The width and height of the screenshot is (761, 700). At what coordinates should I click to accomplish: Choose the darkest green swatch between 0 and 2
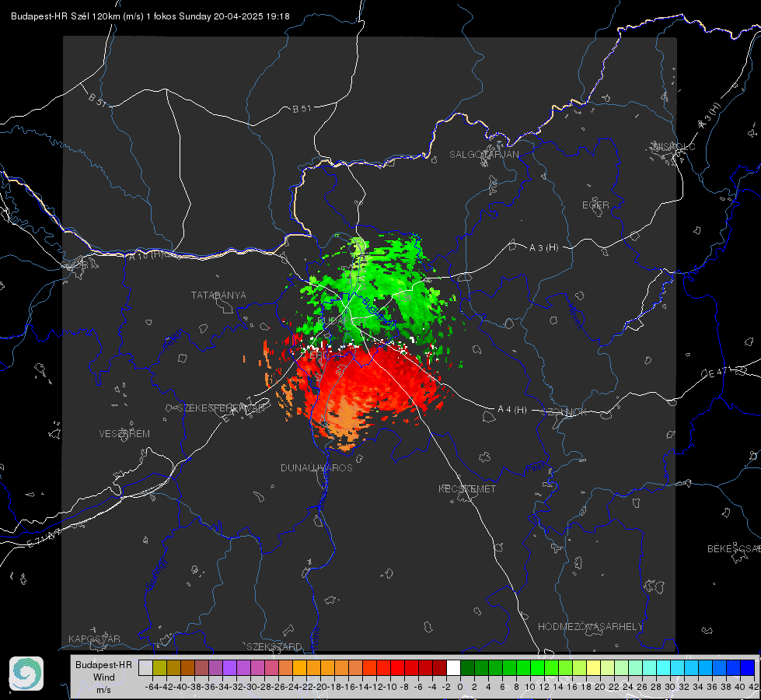coord(467,668)
